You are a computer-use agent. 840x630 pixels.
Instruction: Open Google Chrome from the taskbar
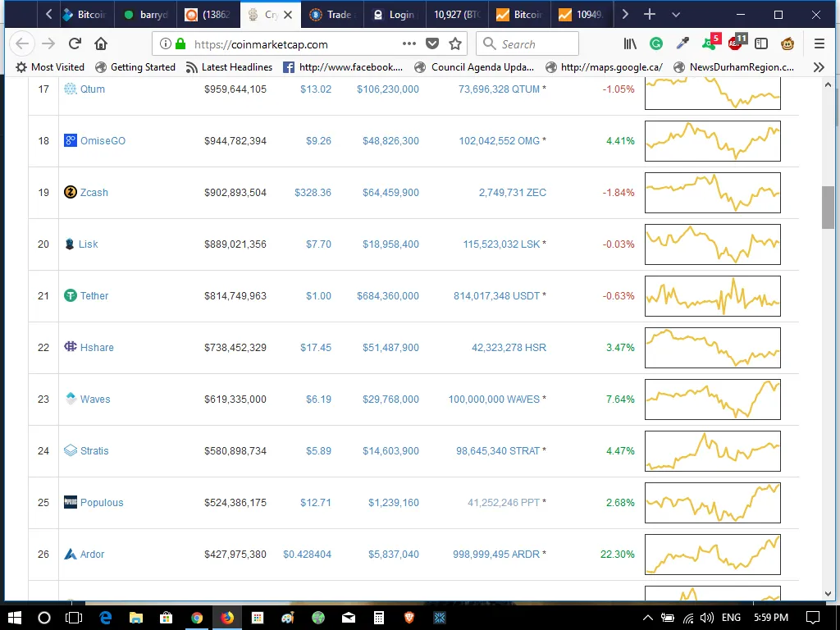(197, 618)
